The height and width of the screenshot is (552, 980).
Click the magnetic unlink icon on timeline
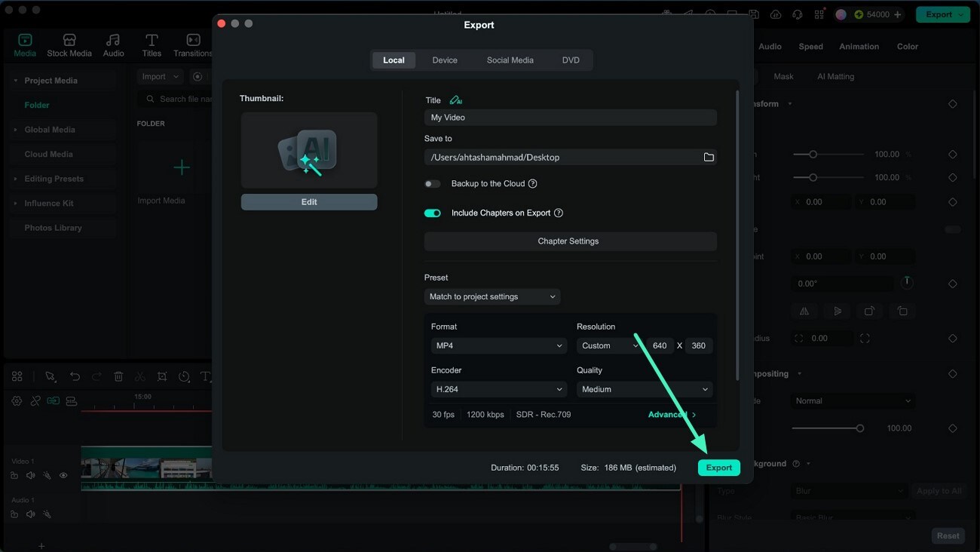pos(35,401)
